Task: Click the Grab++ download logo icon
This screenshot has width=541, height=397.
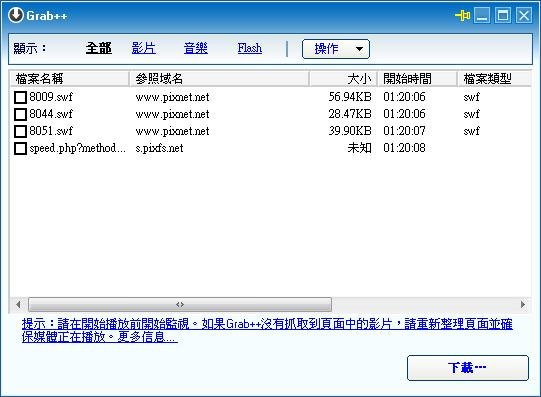Action: (16, 15)
